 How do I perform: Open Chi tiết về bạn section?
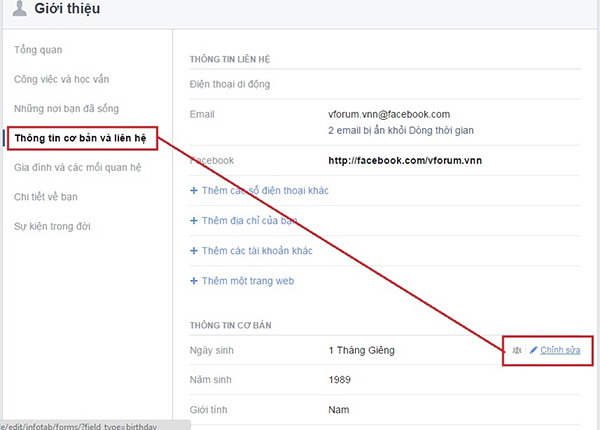pyautogui.click(x=46, y=197)
